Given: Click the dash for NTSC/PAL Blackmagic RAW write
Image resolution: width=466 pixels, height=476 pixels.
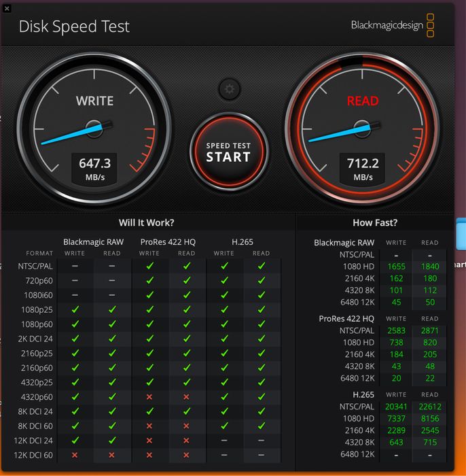Looking at the screenshot, I should 75,267.
